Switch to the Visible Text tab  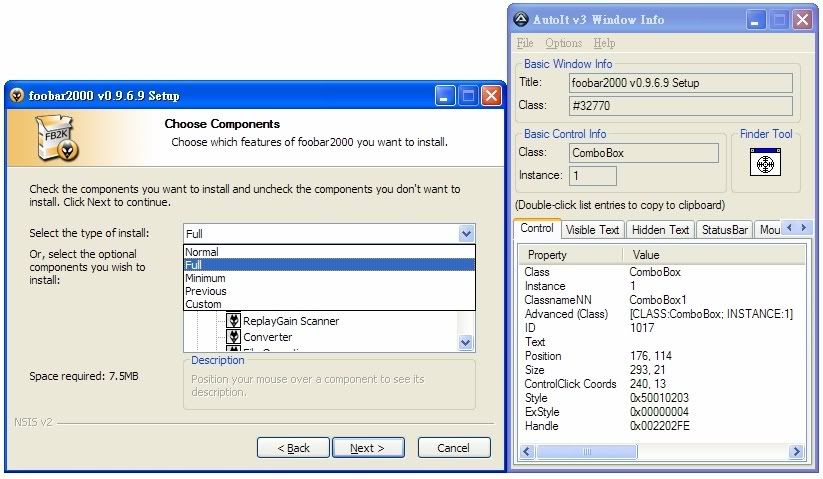click(x=592, y=229)
